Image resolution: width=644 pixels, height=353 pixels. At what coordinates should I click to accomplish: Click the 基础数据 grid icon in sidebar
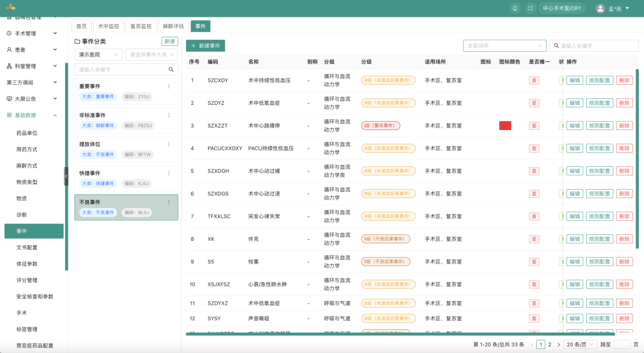coord(9,116)
